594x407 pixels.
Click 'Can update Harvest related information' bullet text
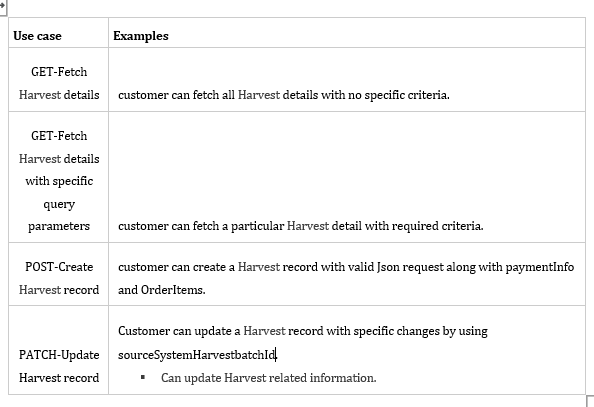269,378
